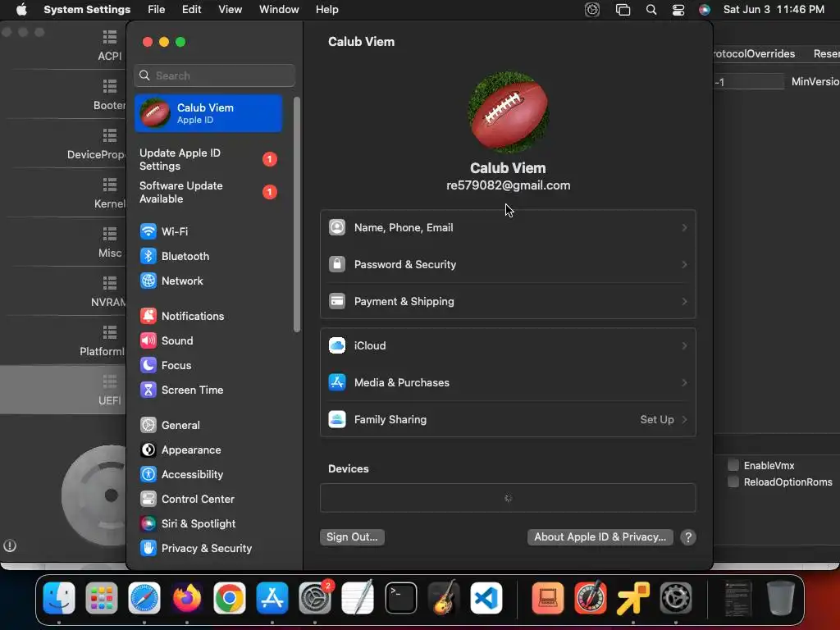Click Spotlight search icon in menu bar
This screenshot has height=630, width=840.
click(x=651, y=10)
